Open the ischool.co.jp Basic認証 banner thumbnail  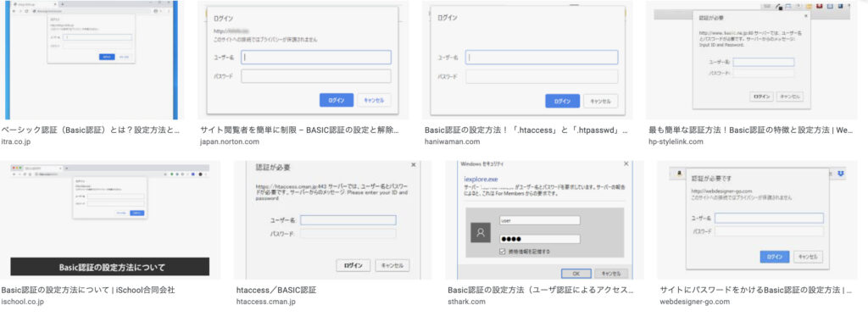click(110, 219)
